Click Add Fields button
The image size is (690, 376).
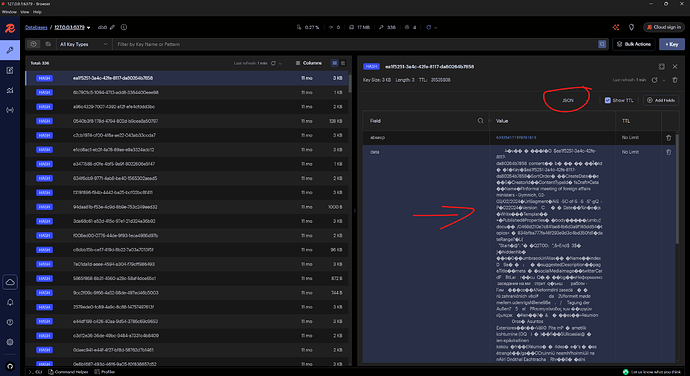coord(661,100)
